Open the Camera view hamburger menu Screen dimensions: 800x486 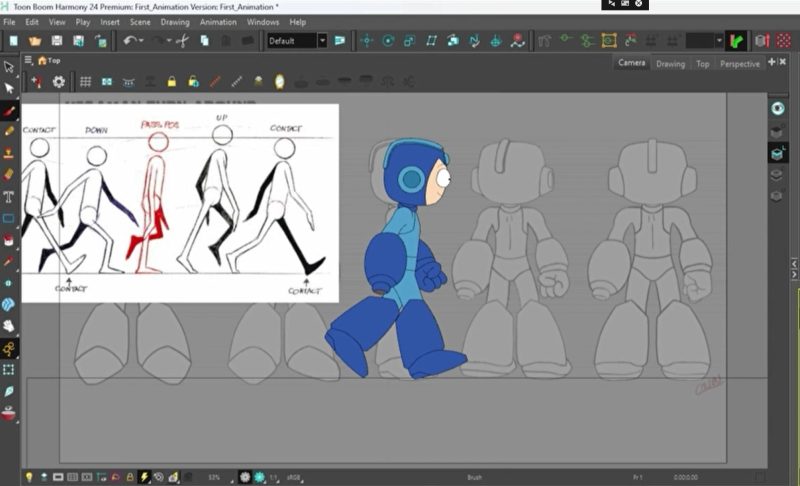[29, 60]
